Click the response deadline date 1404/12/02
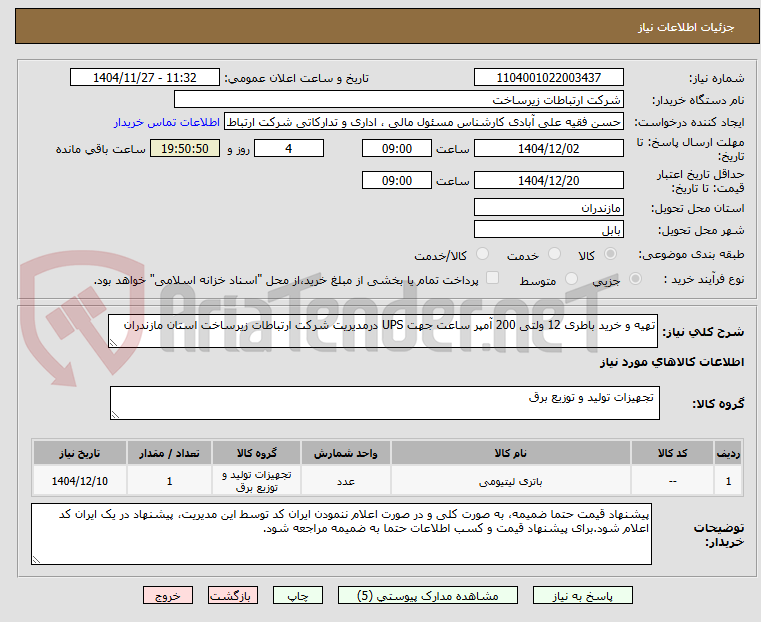The height and width of the screenshot is (622, 761). point(548,148)
